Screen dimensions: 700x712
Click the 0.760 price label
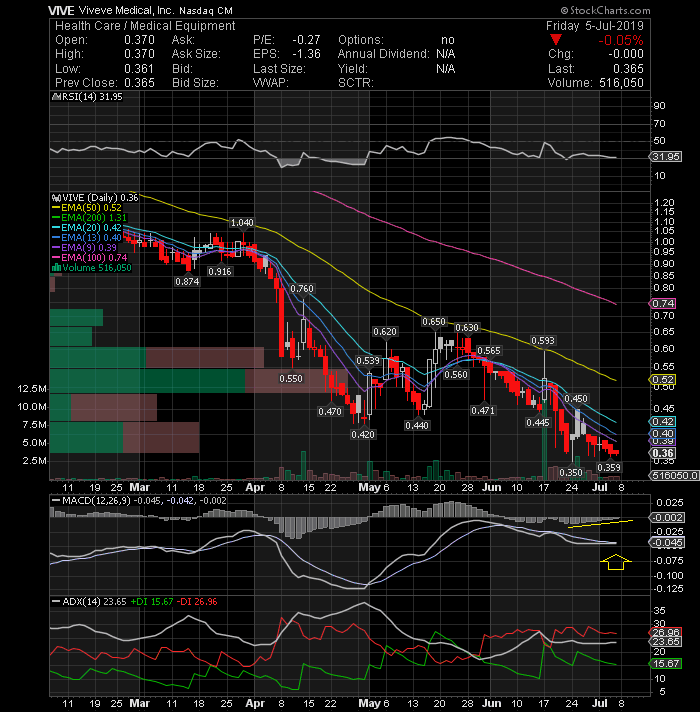[302, 289]
